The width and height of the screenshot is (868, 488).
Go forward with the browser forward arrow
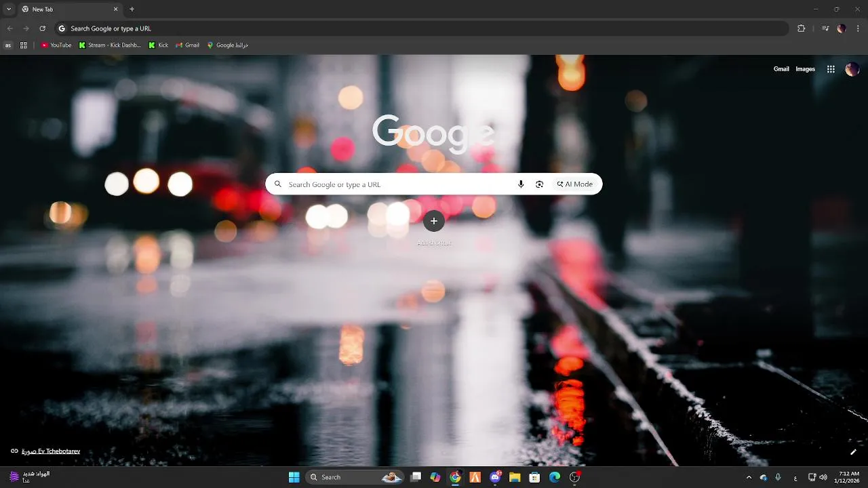(x=26, y=28)
